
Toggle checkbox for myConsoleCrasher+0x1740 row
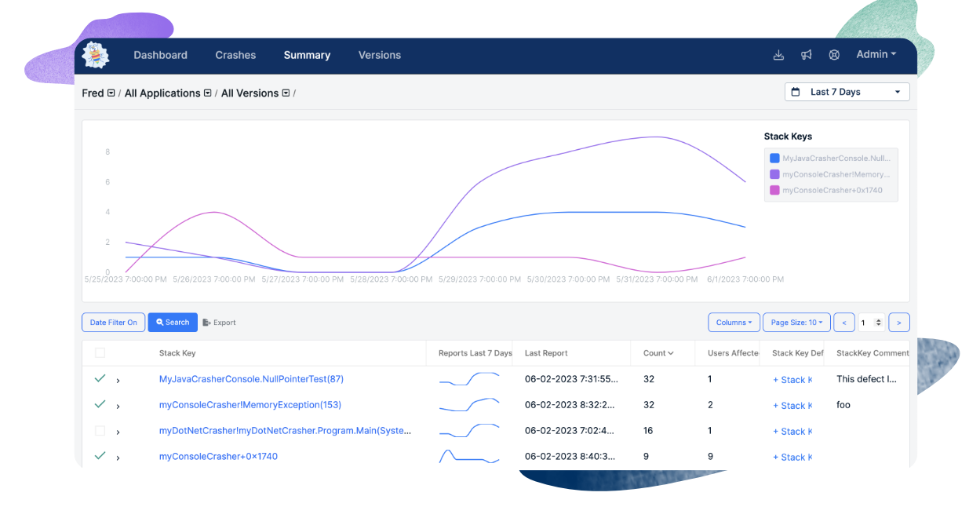(x=100, y=456)
